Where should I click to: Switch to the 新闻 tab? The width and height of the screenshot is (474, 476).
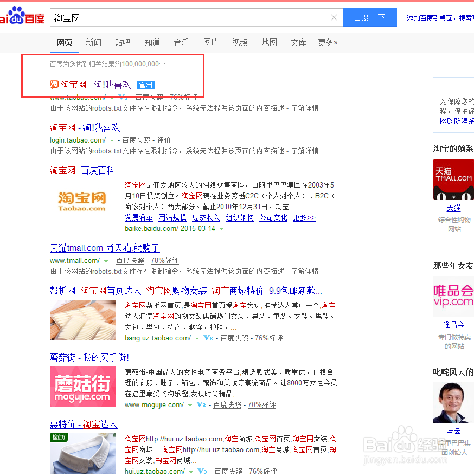coord(93,42)
